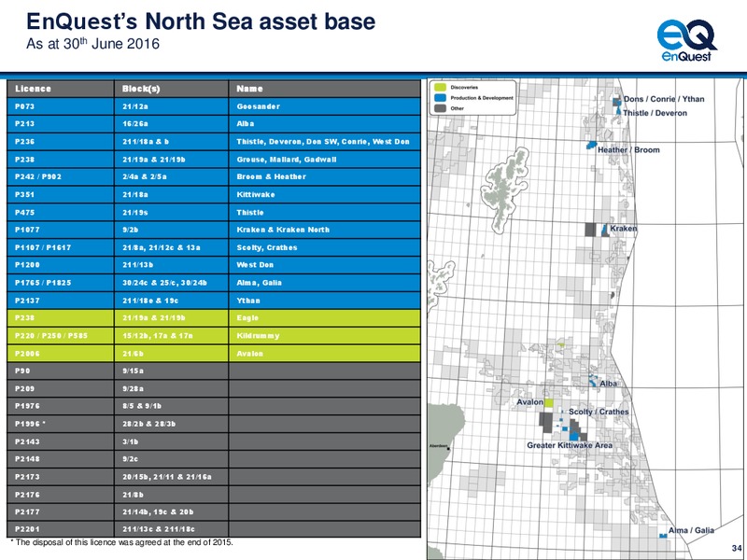Click the green Avalon block on map
Image resolution: width=747 pixels, height=560 pixels.
tap(549, 403)
